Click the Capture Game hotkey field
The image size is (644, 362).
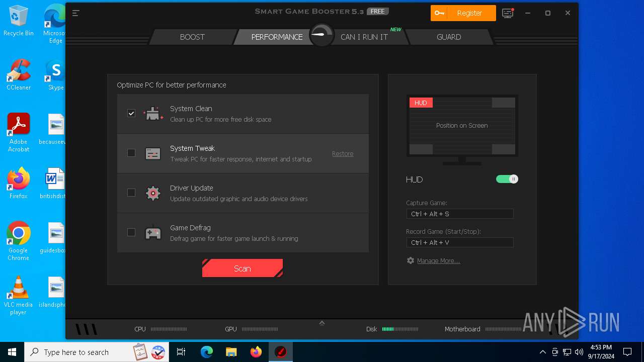coord(460,214)
